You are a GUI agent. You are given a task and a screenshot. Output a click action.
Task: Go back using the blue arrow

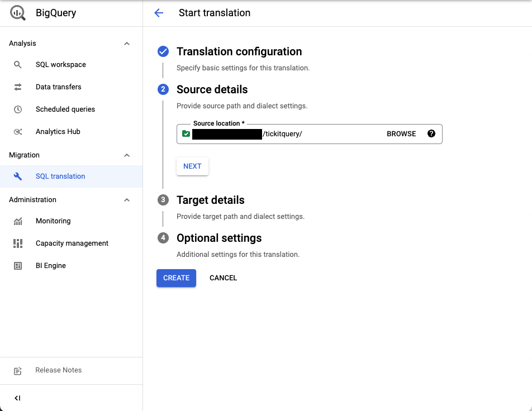coord(159,12)
